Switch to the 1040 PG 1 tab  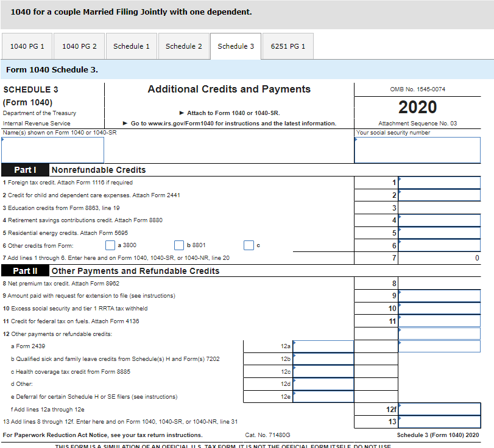coord(27,46)
